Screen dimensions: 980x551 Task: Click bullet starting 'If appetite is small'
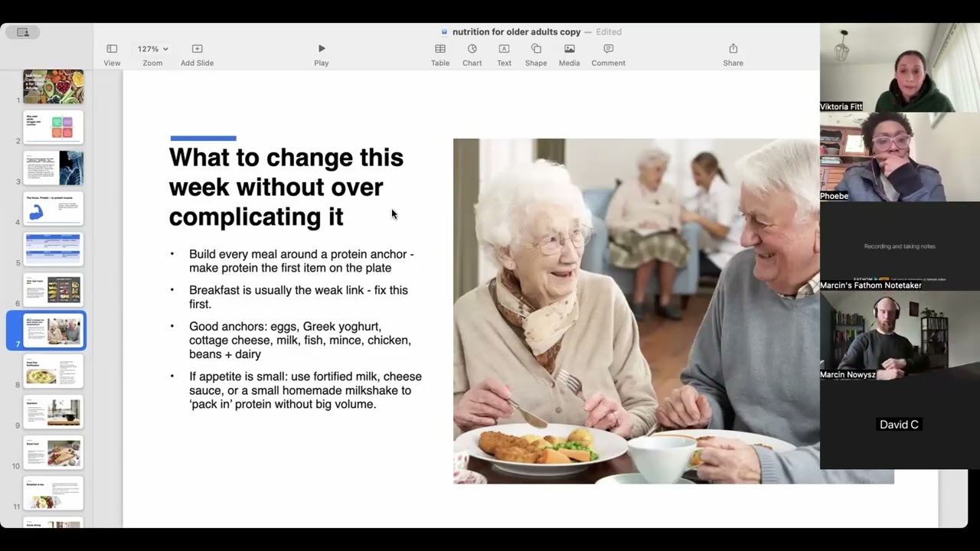[305, 390]
